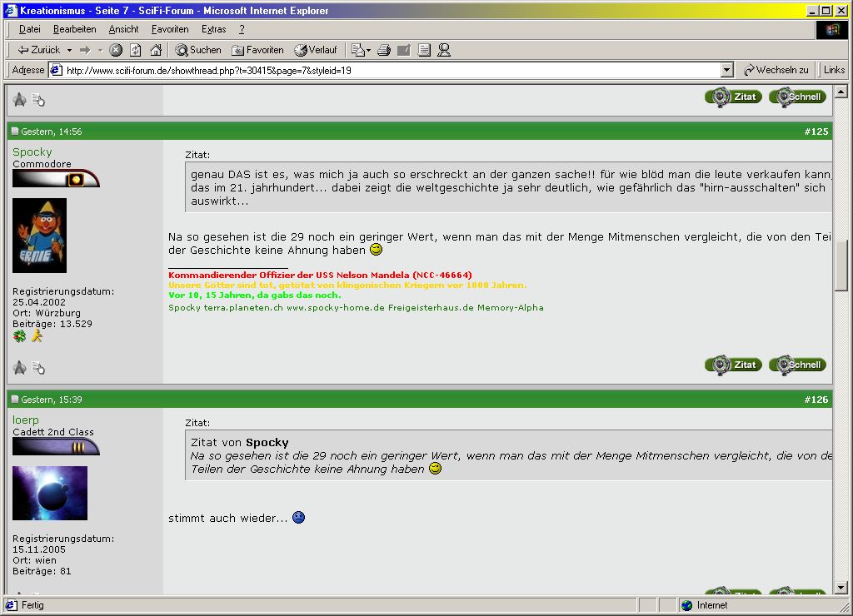Screen dimensions: 853x616
Task: Expand the Mail toolbar button dropdown
Action: (369, 50)
